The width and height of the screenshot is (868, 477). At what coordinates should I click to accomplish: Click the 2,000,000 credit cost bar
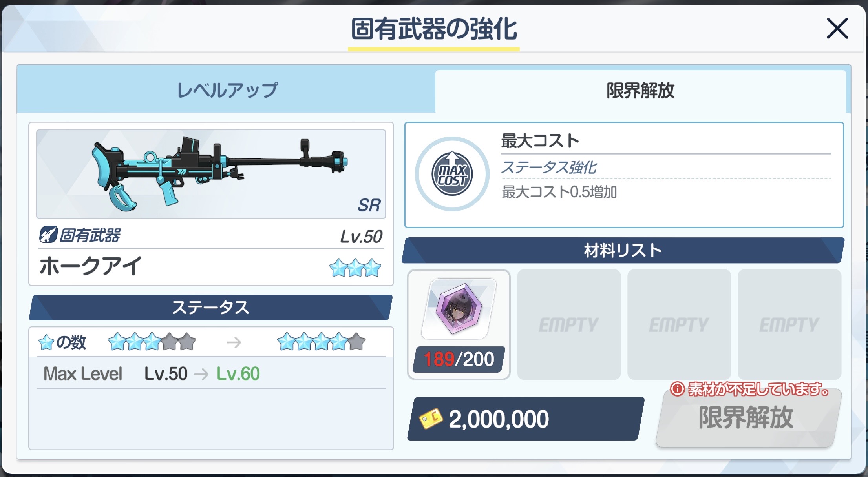[x=526, y=419]
